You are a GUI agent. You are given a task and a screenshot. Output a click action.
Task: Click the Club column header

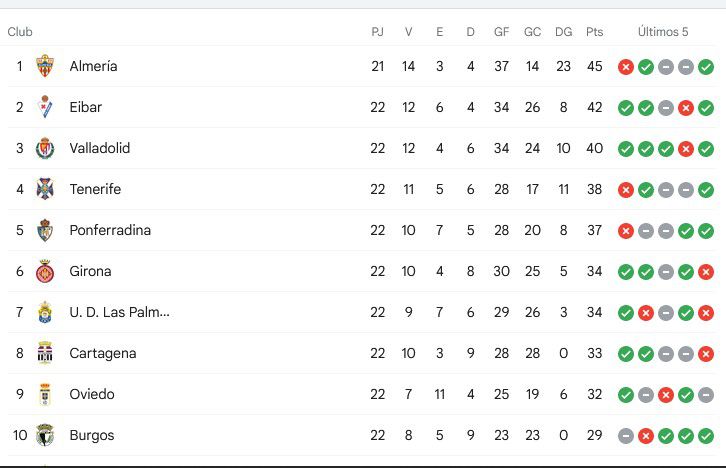point(20,32)
